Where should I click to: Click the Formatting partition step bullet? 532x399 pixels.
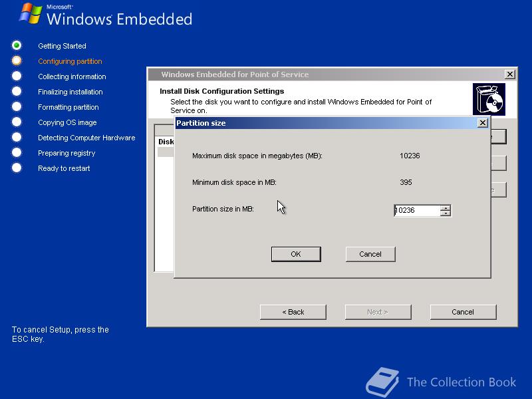pos(17,106)
